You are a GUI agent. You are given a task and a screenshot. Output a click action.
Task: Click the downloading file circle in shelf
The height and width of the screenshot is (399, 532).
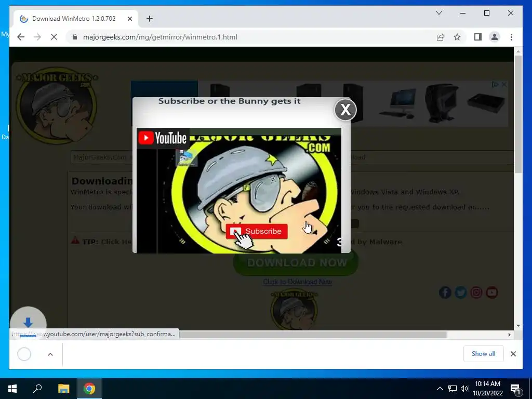24,354
